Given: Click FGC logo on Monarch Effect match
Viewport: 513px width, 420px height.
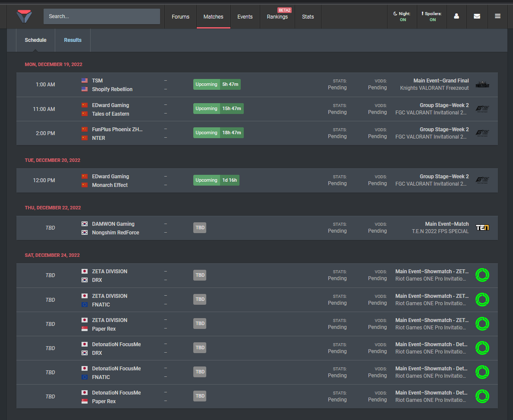Looking at the screenshot, I should click(482, 180).
